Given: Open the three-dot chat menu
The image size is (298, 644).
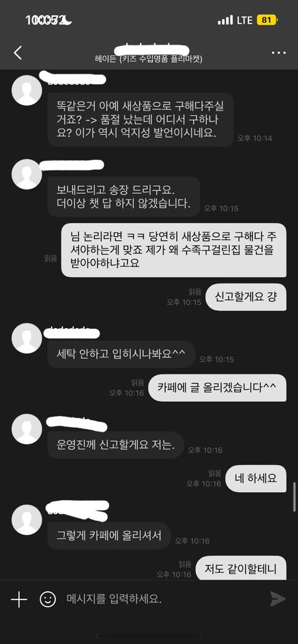Looking at the screenshot, I should 279,53.
